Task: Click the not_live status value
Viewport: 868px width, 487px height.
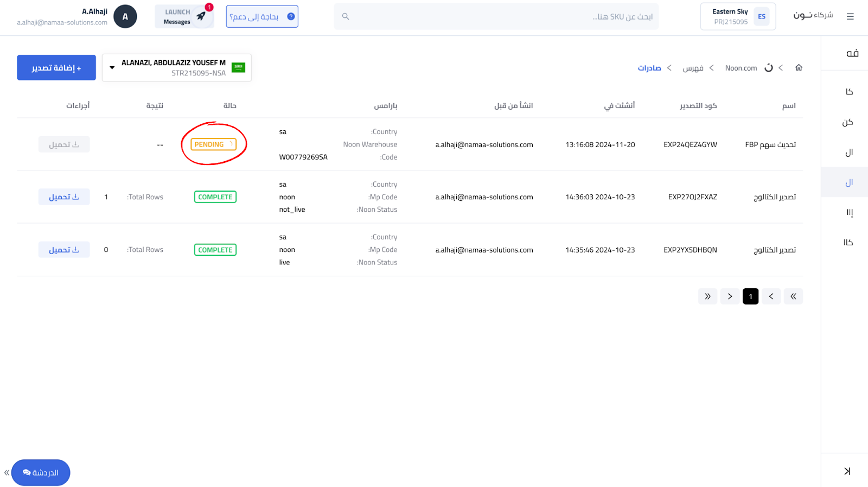Action: point(292,210)
